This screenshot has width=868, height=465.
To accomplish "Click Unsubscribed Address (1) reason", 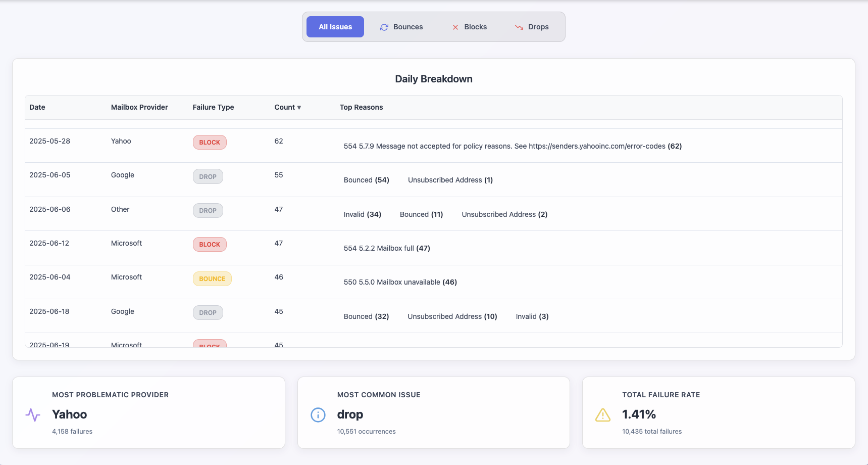I will [x=450, y=180].
